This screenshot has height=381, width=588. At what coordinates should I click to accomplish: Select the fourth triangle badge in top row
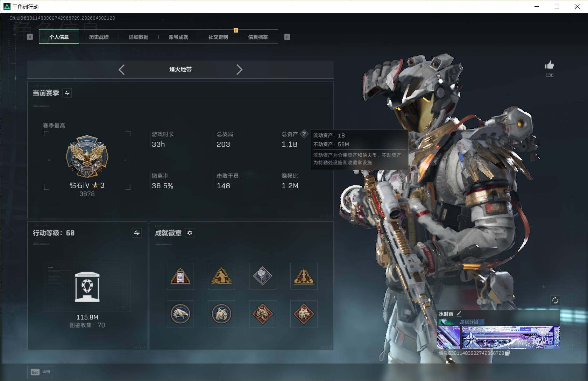point(304,276)
